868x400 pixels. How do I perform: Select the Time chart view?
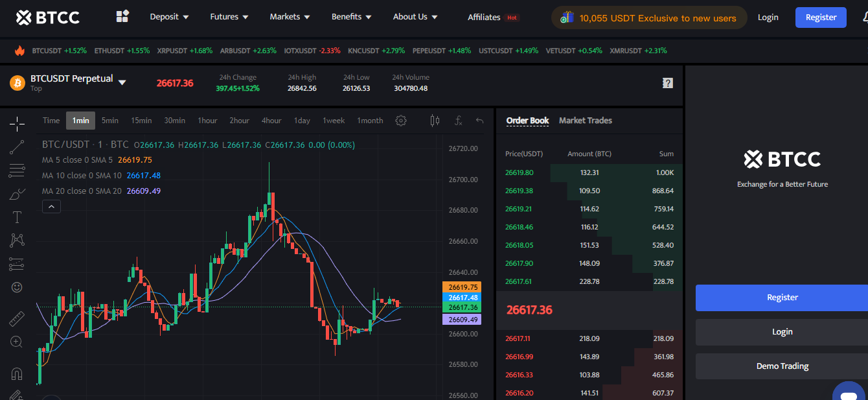51,121
